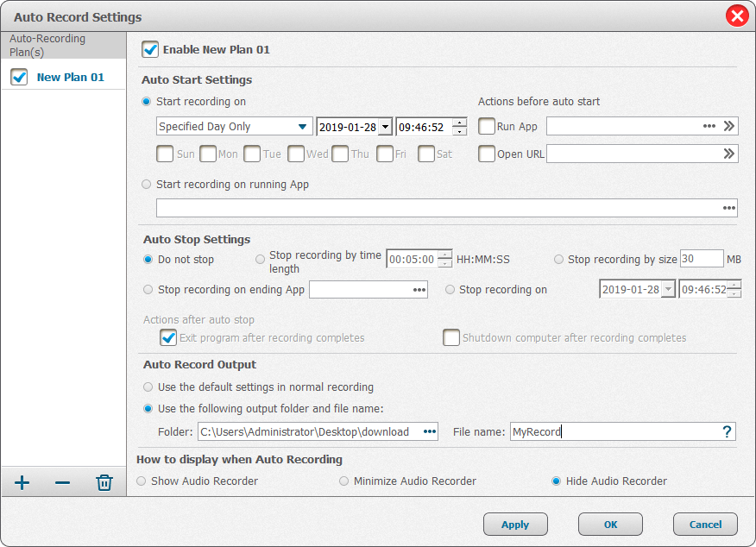Select New Plan 01 in plan list
The height and width of the screenshot is (547, 756).
coord(71,77)
